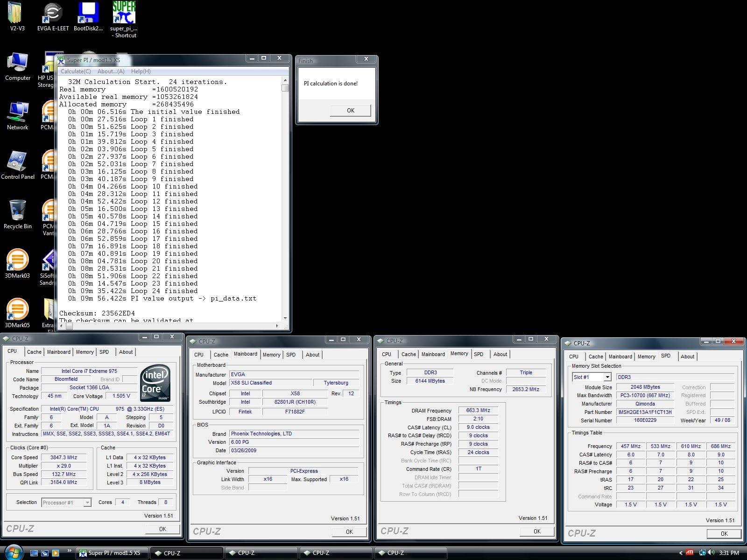Click the Multiplier x 29.0 value
The width and height of the screenshot is (747, 560).
(63, 466)
